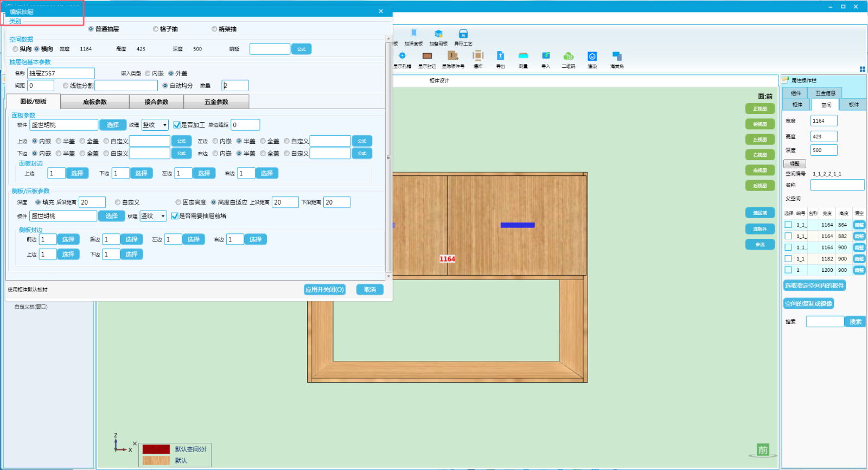Click the 导入 import icon
This screenshot has height=470, width=868.
coord(546,55)
